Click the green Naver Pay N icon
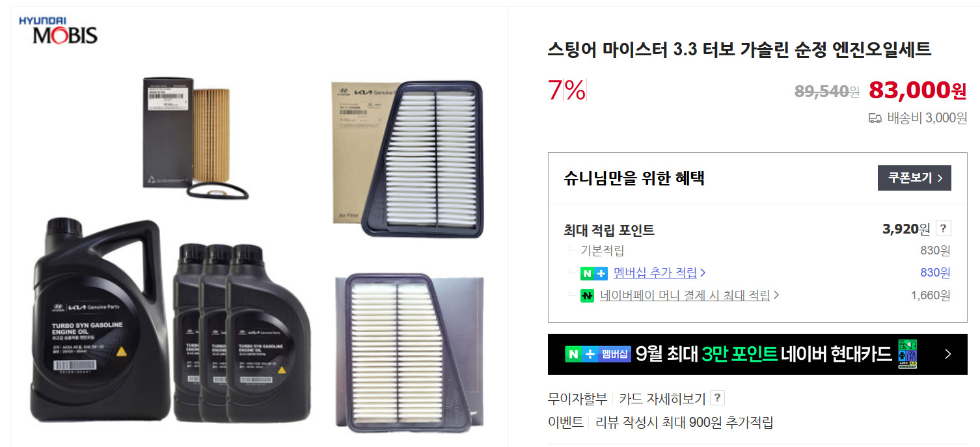This screenshot has height=447, width=980. (588, 295)
